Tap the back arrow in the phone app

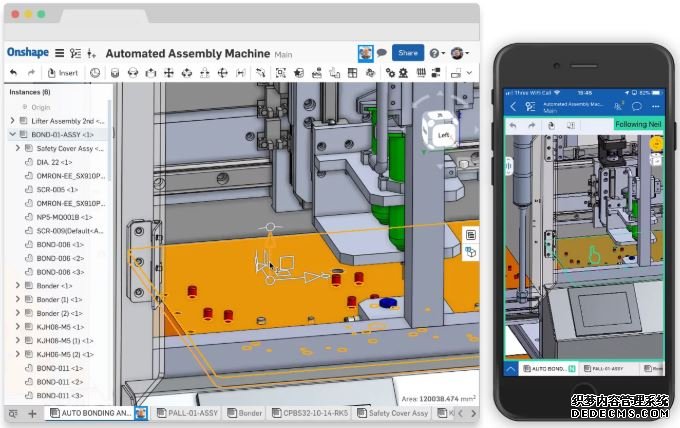(513, 106)
